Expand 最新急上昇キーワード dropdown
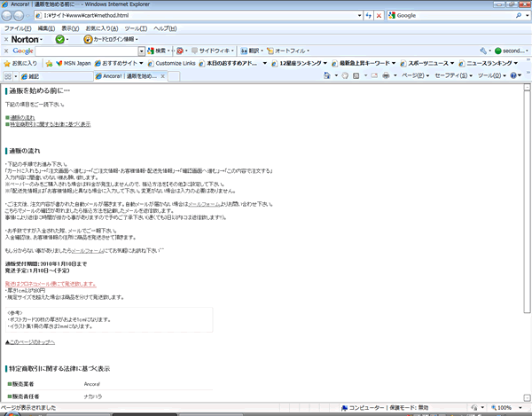The height and width of the screenshot is (416, 532). tap(394, 64)
